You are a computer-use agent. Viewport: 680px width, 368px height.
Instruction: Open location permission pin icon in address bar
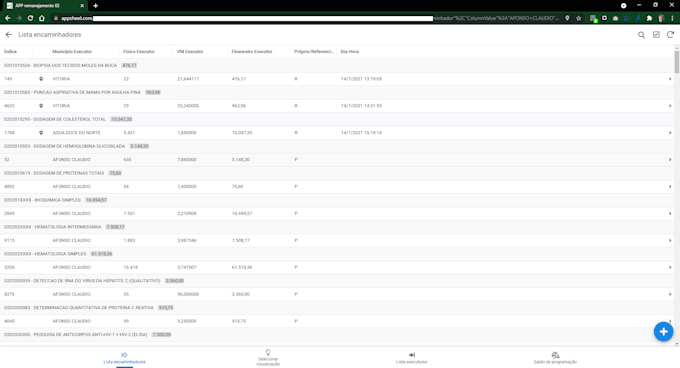coord(567,18)
